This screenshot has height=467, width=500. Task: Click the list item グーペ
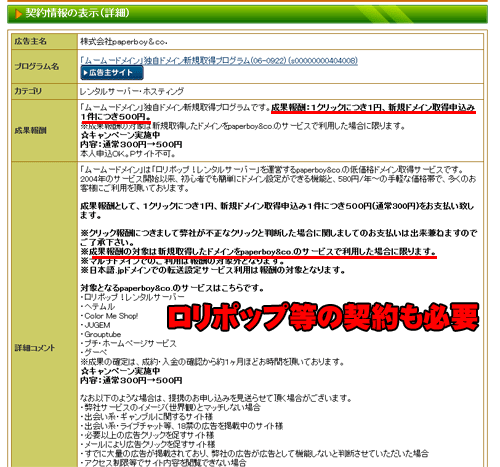(94, 353)
